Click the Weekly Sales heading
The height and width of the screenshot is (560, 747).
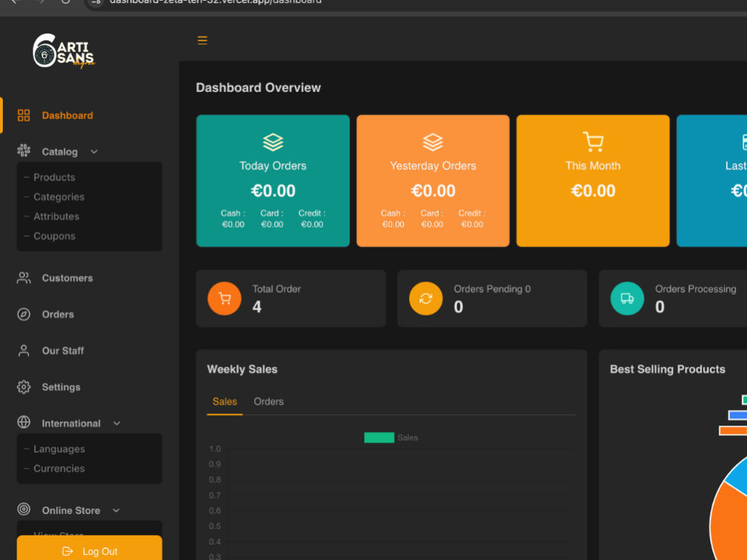(242, 369)
